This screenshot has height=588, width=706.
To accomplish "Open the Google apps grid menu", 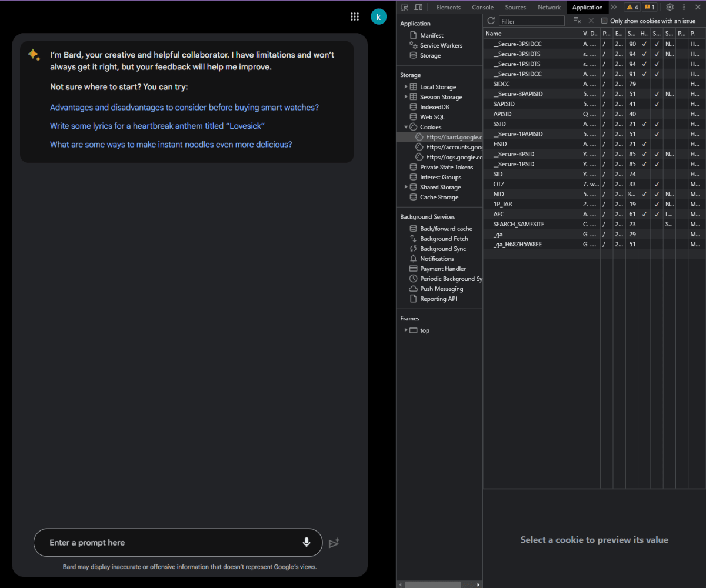I will [355, 16].
